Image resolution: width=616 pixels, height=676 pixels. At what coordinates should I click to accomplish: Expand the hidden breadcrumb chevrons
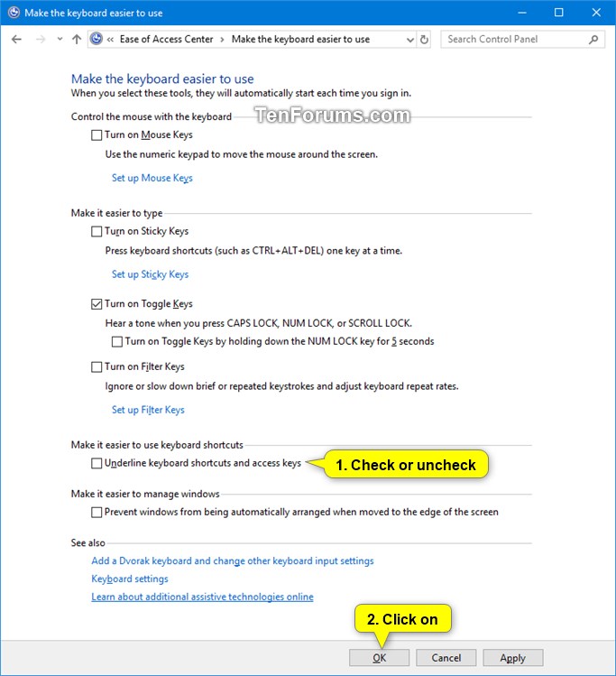[x=110, y=40]
